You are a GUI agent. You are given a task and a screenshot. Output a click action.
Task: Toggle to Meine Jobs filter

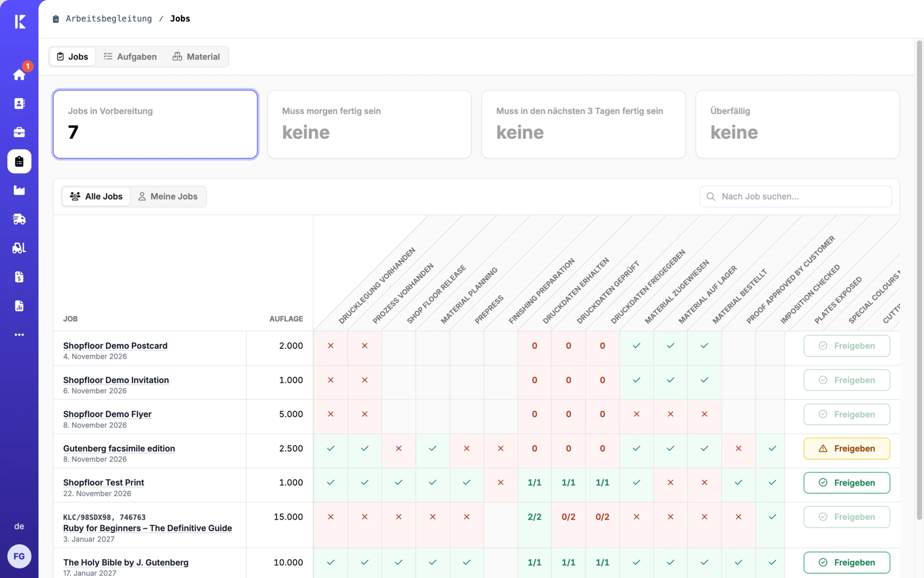168,197
